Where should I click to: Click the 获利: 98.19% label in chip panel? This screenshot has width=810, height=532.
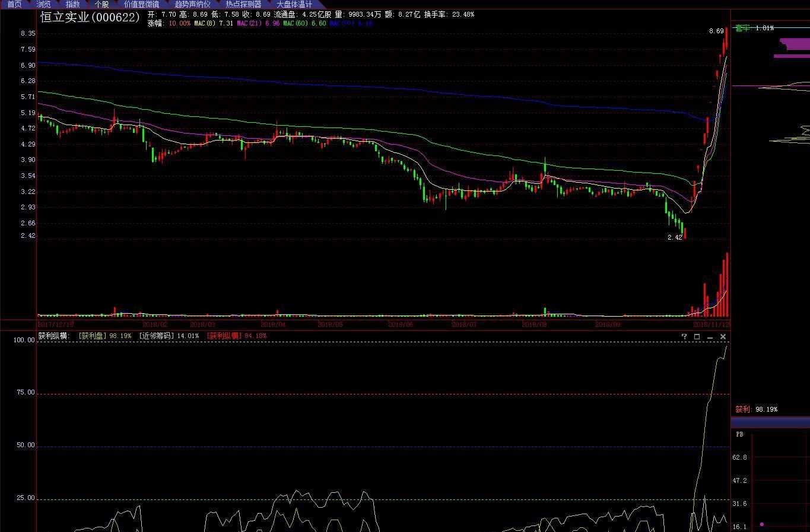click(756, 409)
